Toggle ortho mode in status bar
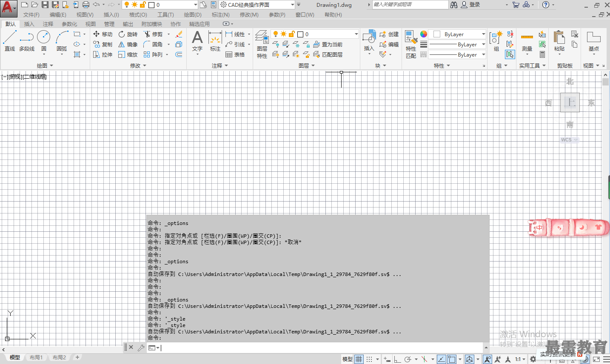610x364 pixels. click(x=397, y=359)
